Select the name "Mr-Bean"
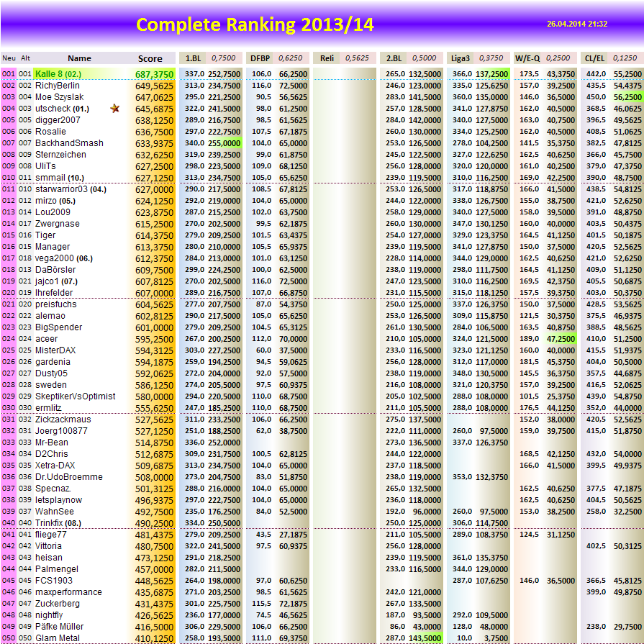This screenshot has width=644, height=644. tap(52, 442)
